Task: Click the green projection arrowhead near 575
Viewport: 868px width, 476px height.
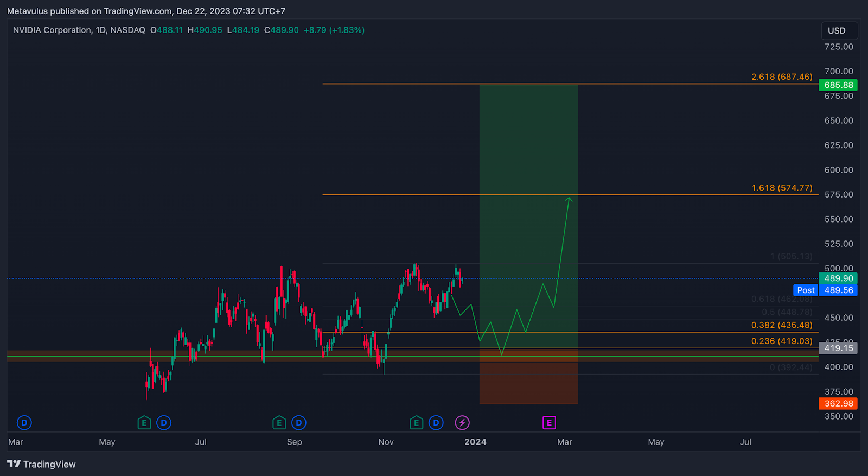Action: [569, 200]
